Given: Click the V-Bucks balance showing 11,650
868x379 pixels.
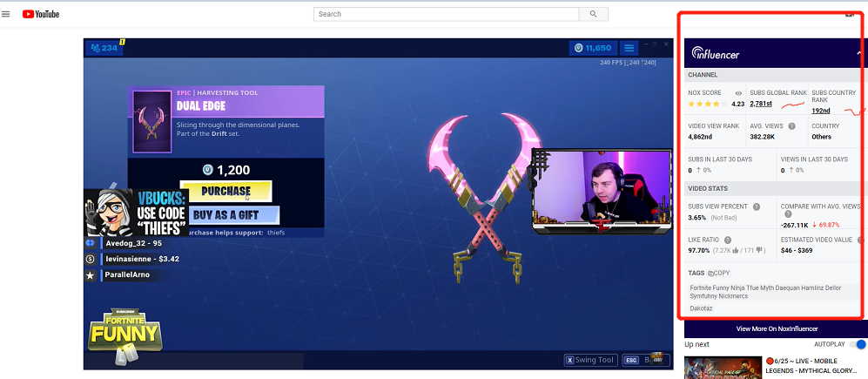Looking at the screenshot, I should click(x=592, y=48).
